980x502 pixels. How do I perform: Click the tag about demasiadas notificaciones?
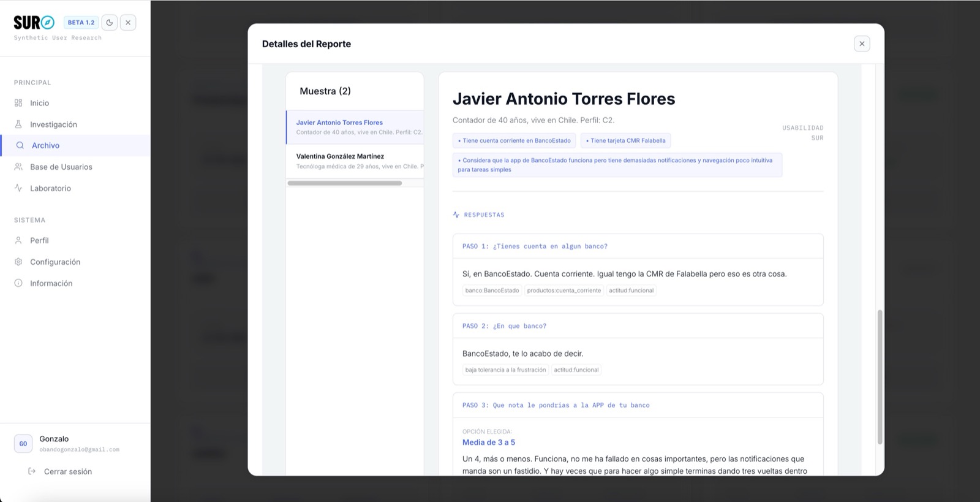(x=617, y=165)
